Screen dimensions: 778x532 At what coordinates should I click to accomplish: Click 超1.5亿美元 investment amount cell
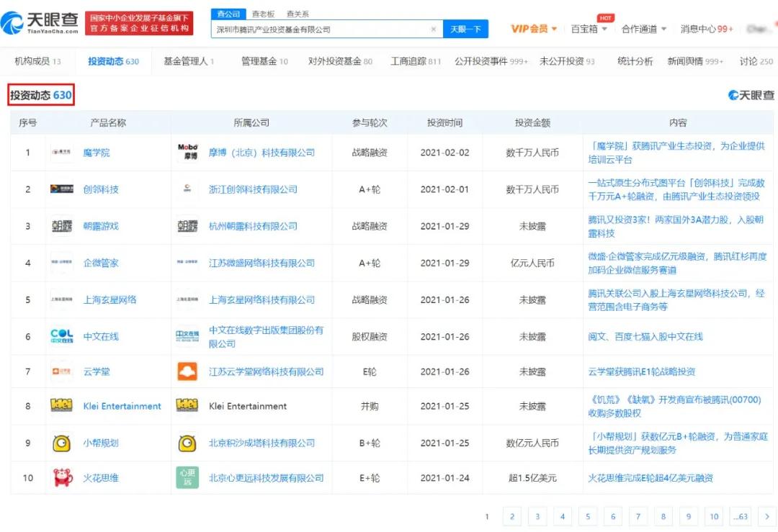[x=532, y=478]
